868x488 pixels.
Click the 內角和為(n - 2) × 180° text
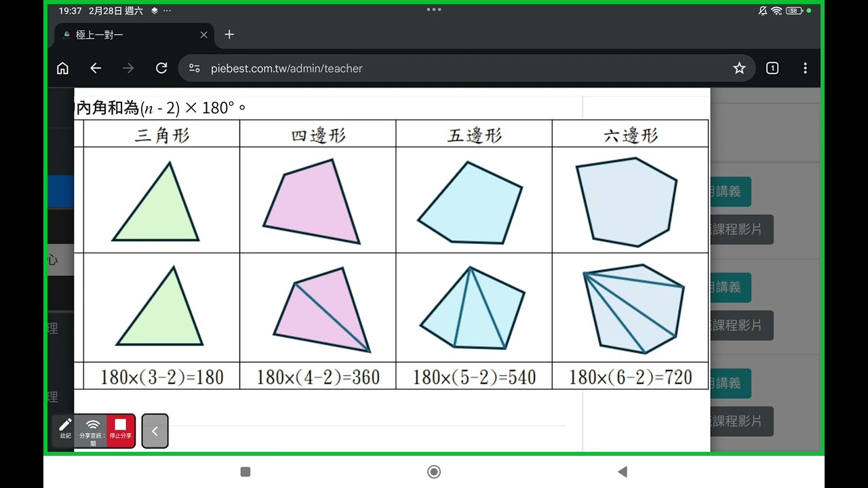tap(161, 108)
